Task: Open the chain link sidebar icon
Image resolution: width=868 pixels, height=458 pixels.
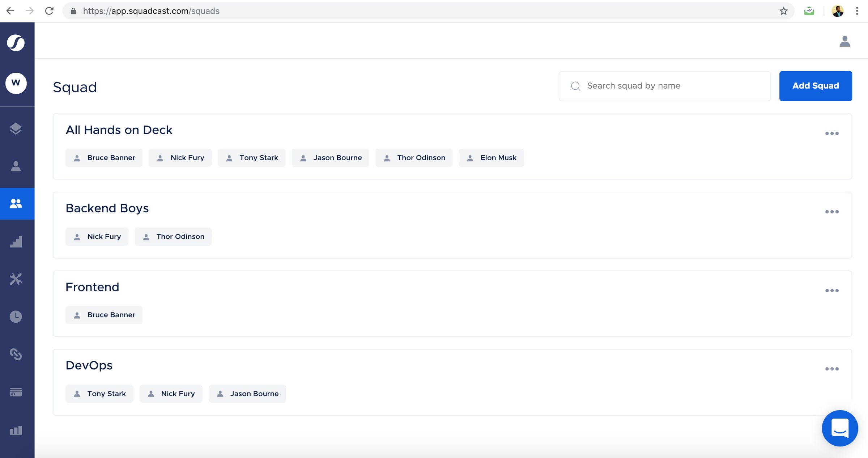Action: [16, 355]
